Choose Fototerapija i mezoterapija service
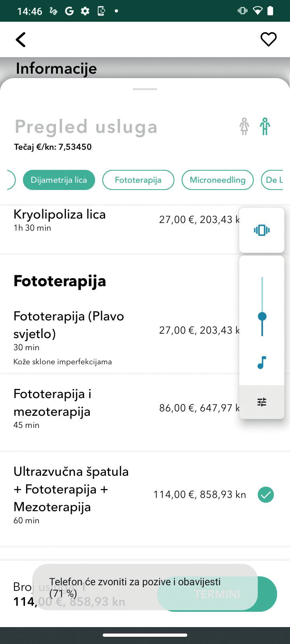290x644 pixels. pos(52,403)
